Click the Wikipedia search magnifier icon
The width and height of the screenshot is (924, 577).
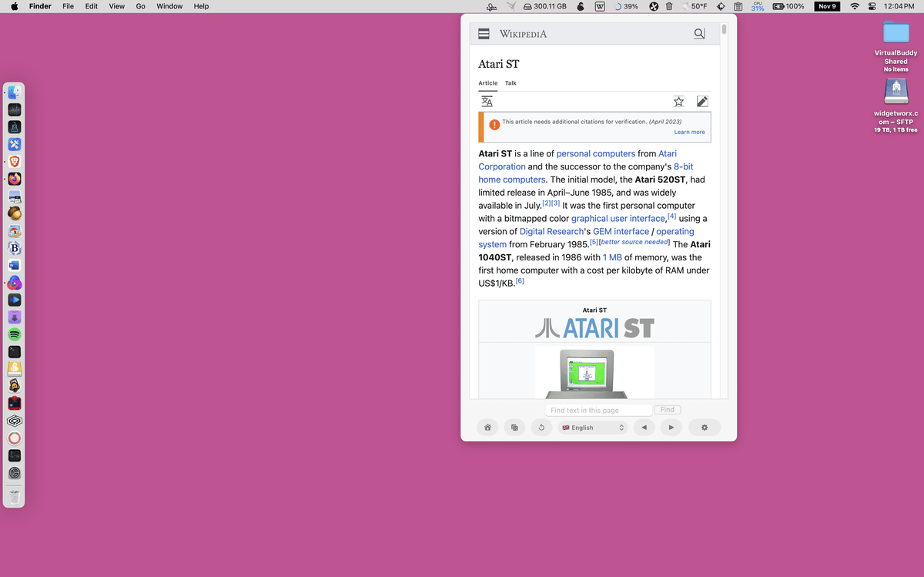tap(699, 34)
